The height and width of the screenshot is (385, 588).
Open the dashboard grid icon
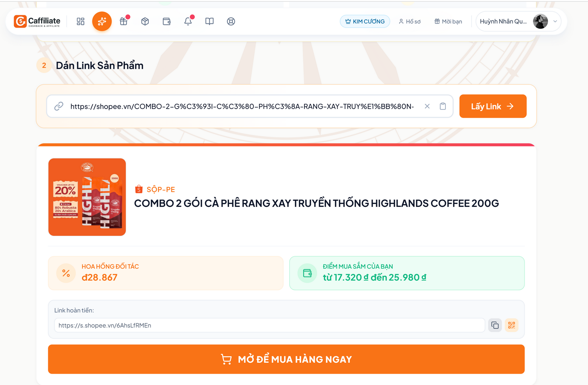click(x=80, y=22)
